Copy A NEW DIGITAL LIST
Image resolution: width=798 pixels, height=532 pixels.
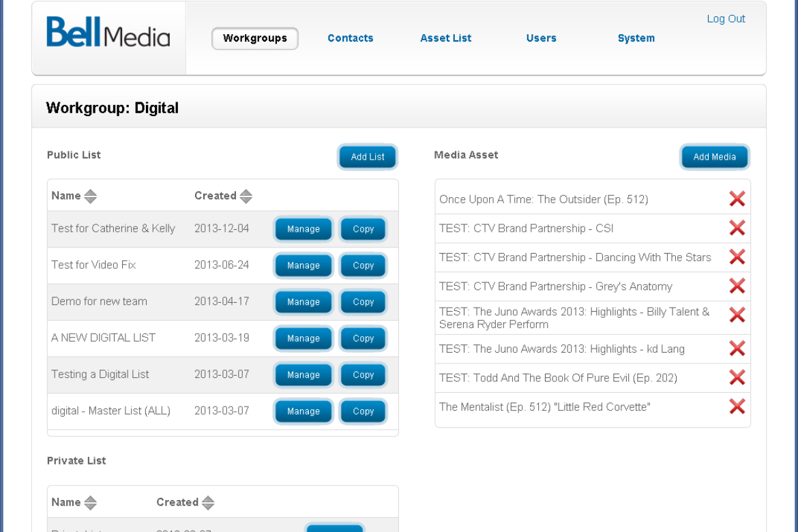363,338
